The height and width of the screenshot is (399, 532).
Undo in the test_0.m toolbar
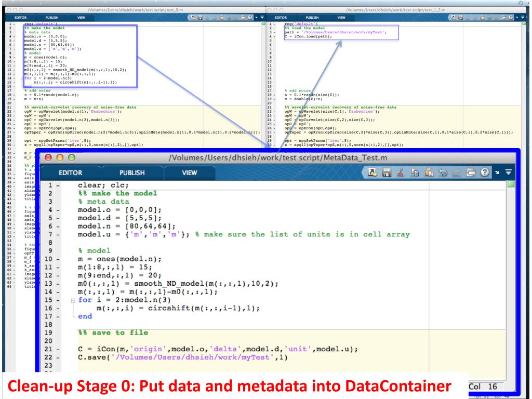(x=229, y=17)
